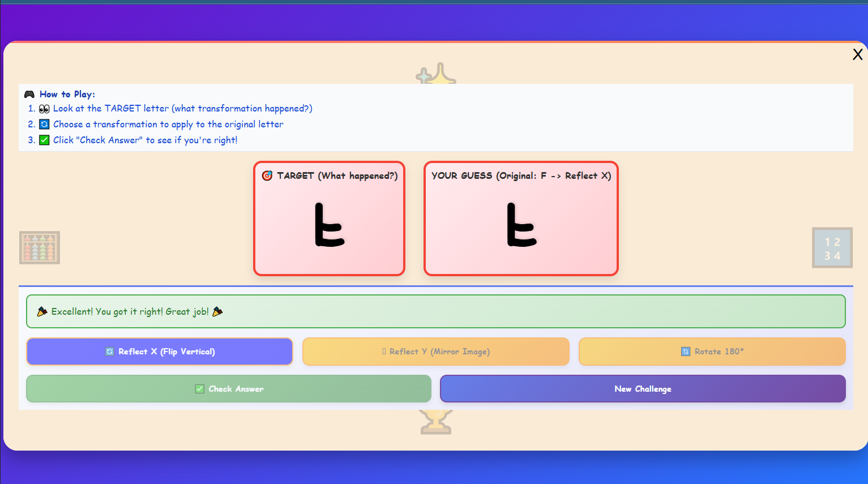Image resolution: width=868 pixels, height=484 pixels.
Task: Click the letter in the YOUR GUESS card
Action: tap(521, 225)
